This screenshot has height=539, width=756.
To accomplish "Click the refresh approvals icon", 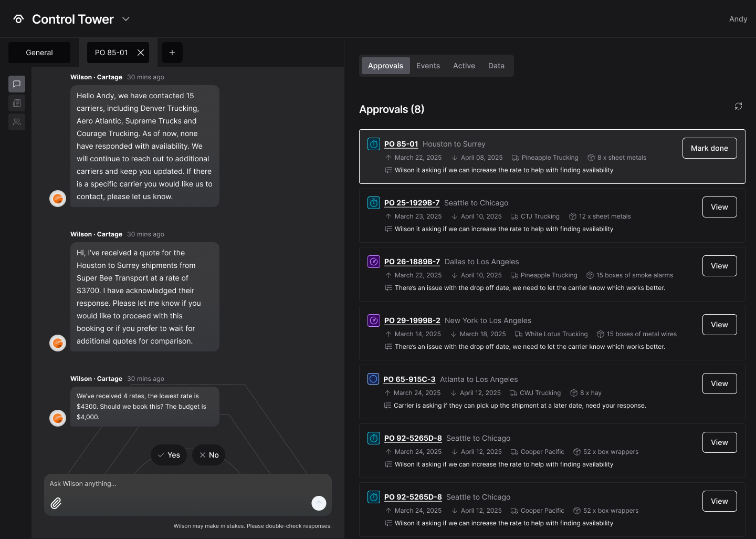I will (x=738, y=106).
